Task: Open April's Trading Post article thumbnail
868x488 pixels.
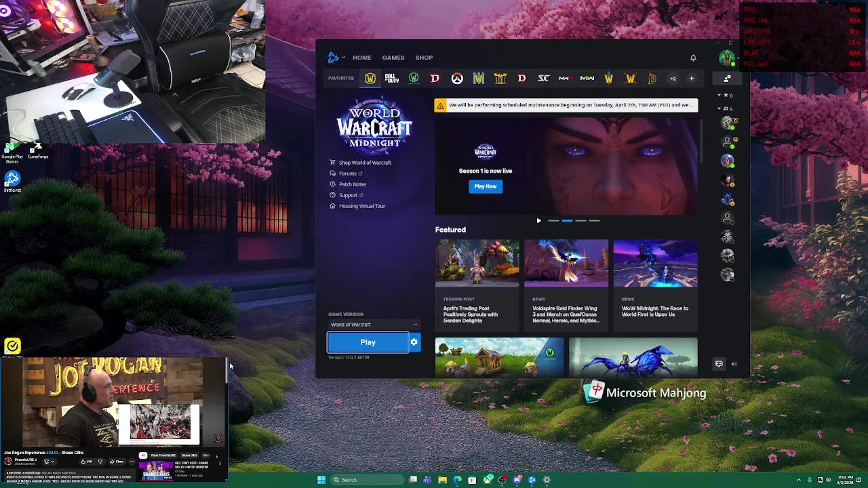Action: (x=477, y=264)
